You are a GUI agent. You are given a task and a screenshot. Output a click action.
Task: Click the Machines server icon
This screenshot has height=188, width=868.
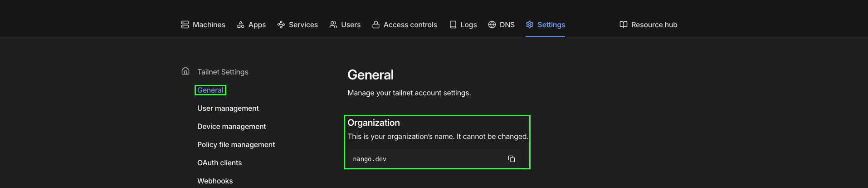click(x=185, y=25)
